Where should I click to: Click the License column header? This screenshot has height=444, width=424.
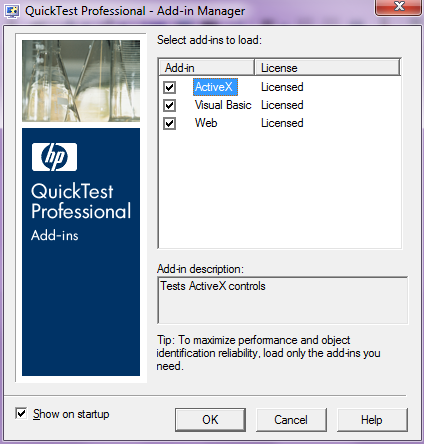coord(327,68)
